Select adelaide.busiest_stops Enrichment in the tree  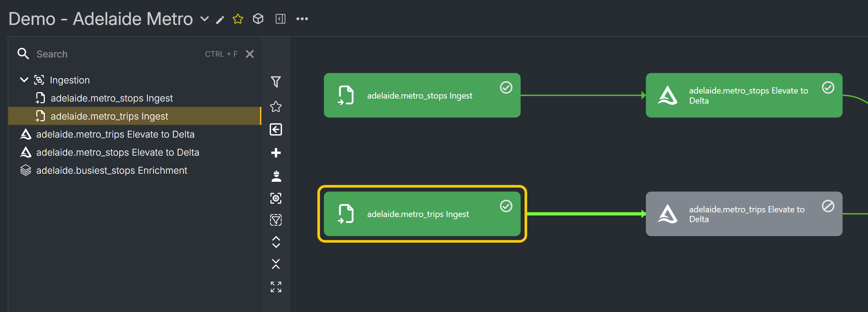[112, 170]
